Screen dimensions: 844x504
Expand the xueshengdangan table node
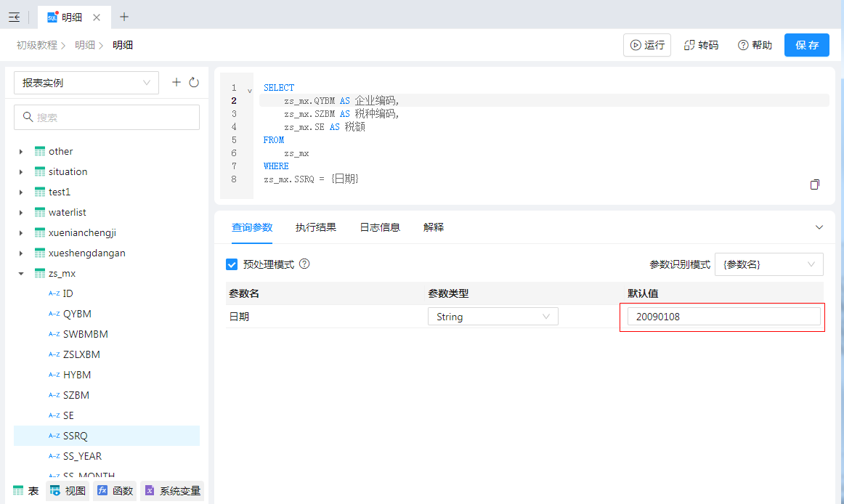pyautogui.click(x=21, y=253)
